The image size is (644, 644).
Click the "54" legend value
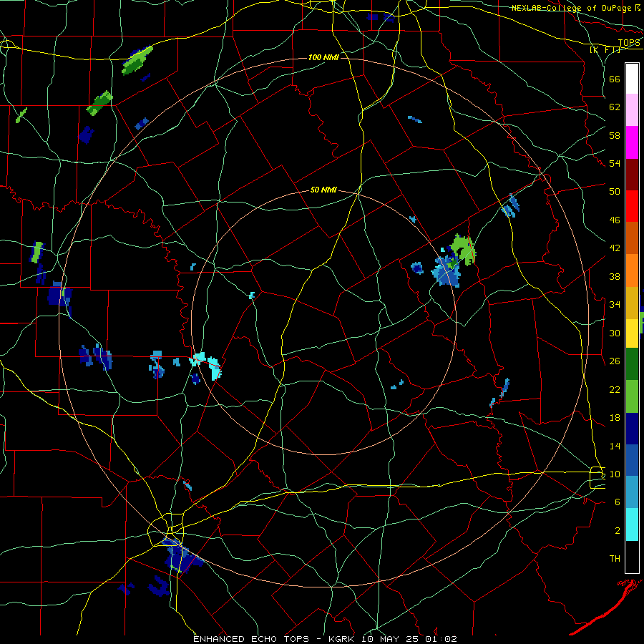[615, 164]
